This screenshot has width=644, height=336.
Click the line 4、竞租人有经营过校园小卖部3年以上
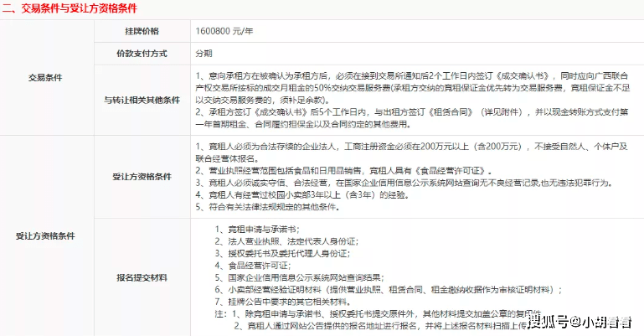pyautogui.click(x=302, y=195)
